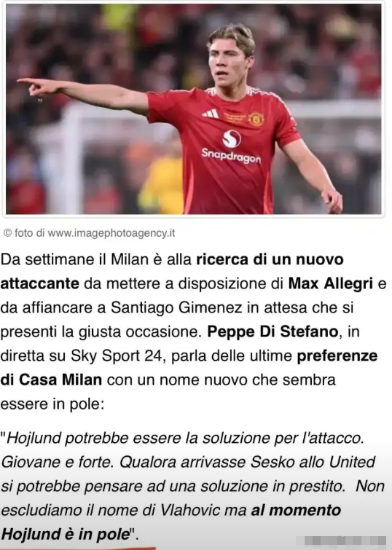Tap the Manchester United crest on the shirt

pos(256,119)
